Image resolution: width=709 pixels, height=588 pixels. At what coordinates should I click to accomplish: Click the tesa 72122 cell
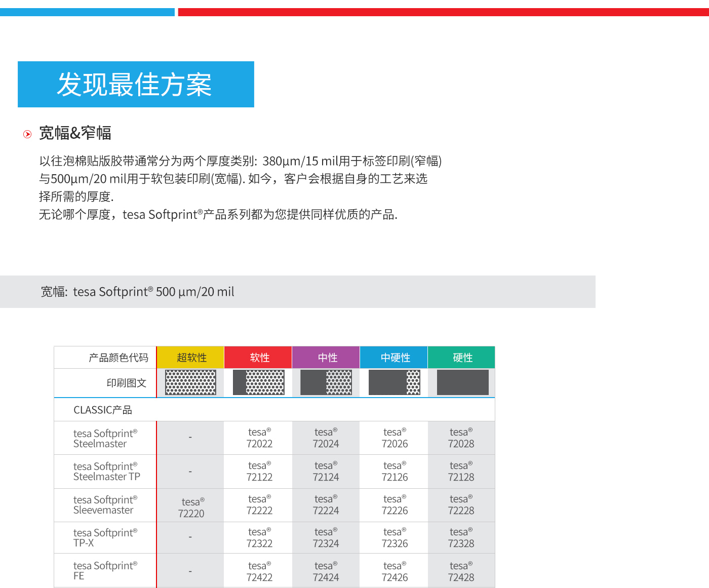point(259,472)
